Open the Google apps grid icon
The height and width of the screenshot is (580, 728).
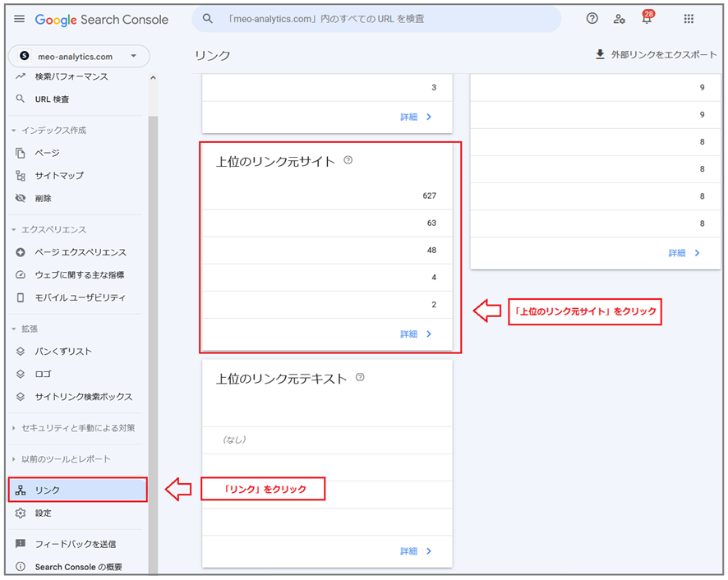(689, 19)
